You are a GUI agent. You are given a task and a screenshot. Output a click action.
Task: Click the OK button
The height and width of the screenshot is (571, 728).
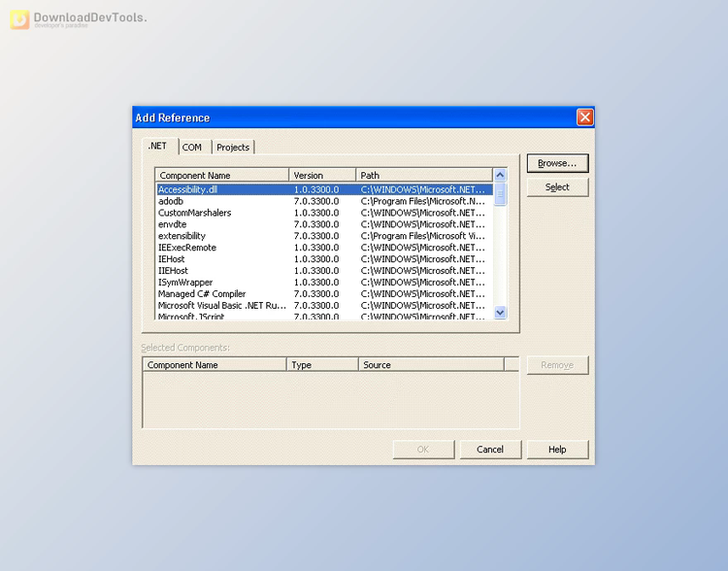(423, 450)
